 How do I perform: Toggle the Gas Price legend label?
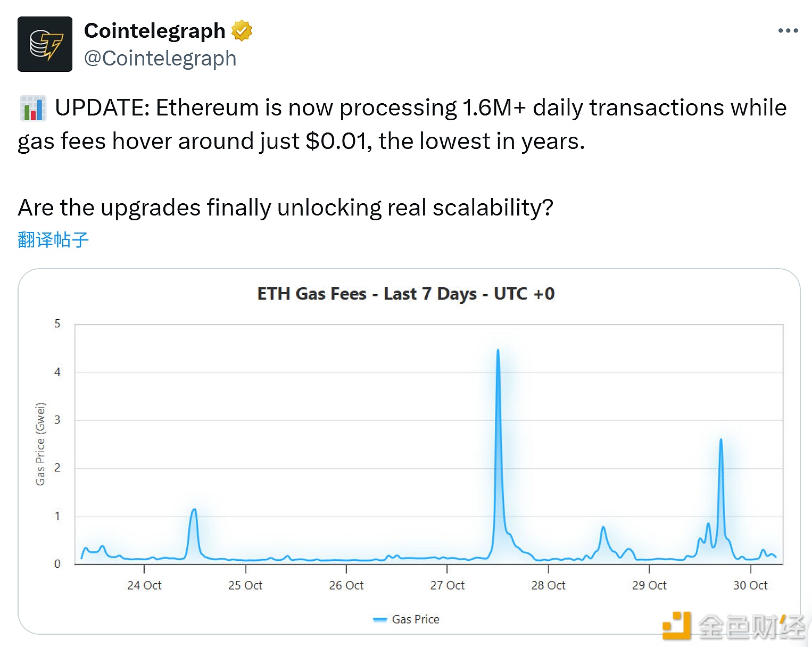(416, 619)
